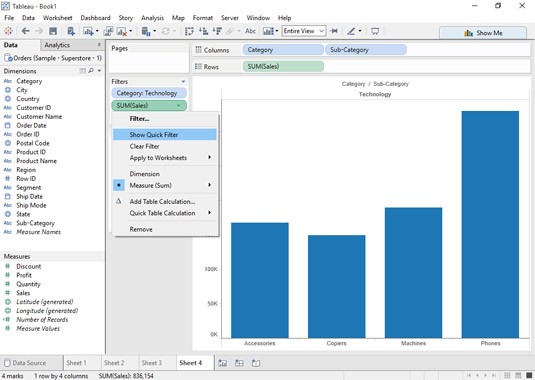
Task: Click the SUM(Sales) pill on Rows shelf
Action: coord(283,67)
